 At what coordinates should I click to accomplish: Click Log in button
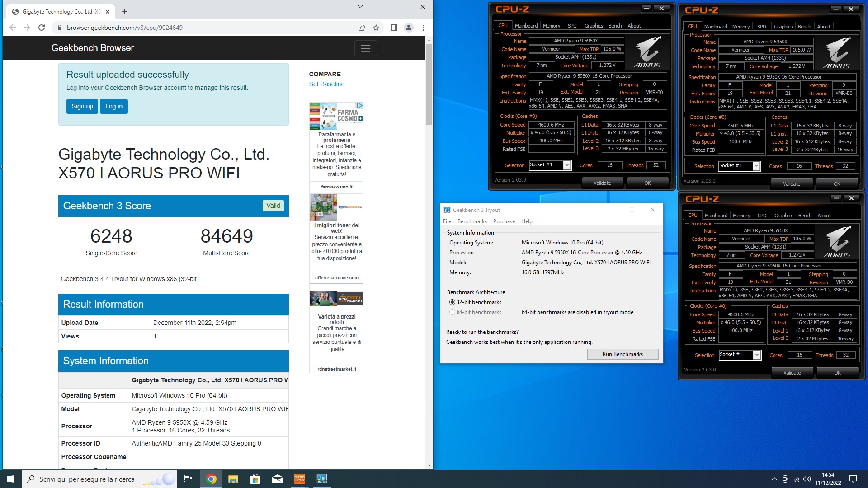click(x=114, y=106)
